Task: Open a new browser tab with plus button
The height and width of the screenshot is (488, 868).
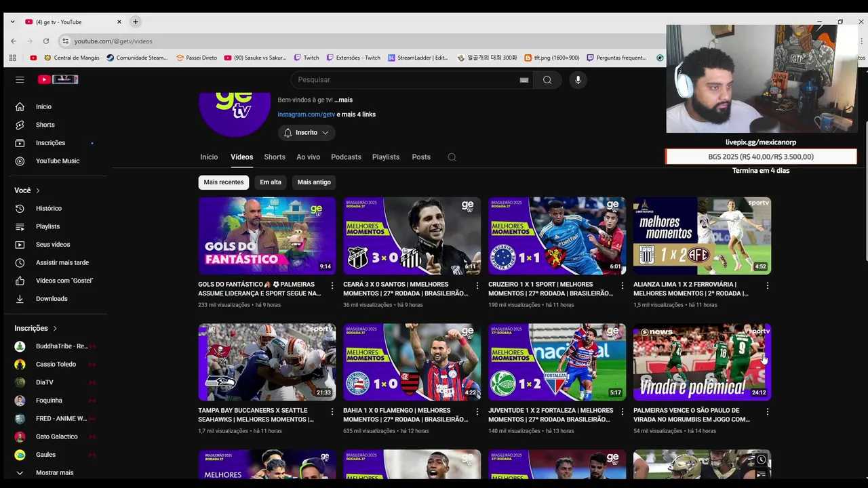Action: pos(135,22)
